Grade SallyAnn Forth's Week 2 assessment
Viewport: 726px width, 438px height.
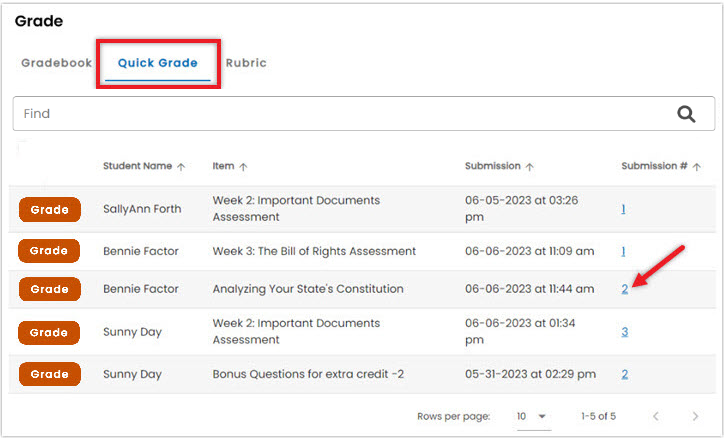50,210
